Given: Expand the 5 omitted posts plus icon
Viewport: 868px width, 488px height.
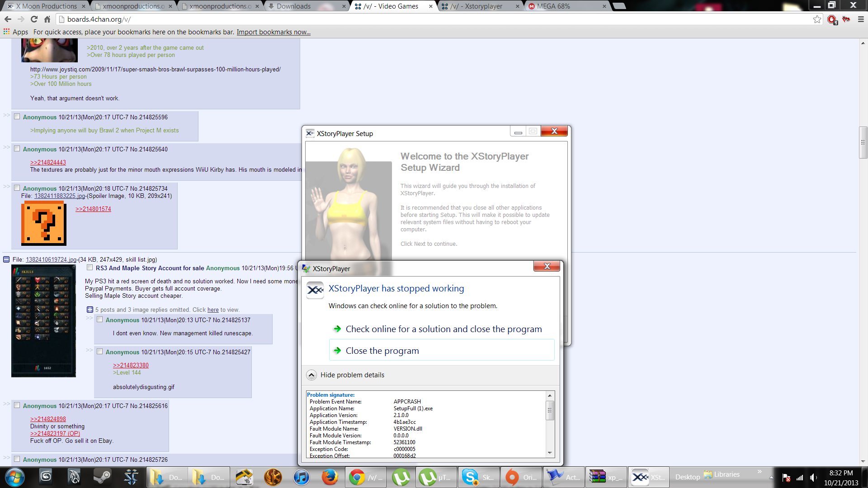Looking at the screenshot, I should click(x=90, y=310).
